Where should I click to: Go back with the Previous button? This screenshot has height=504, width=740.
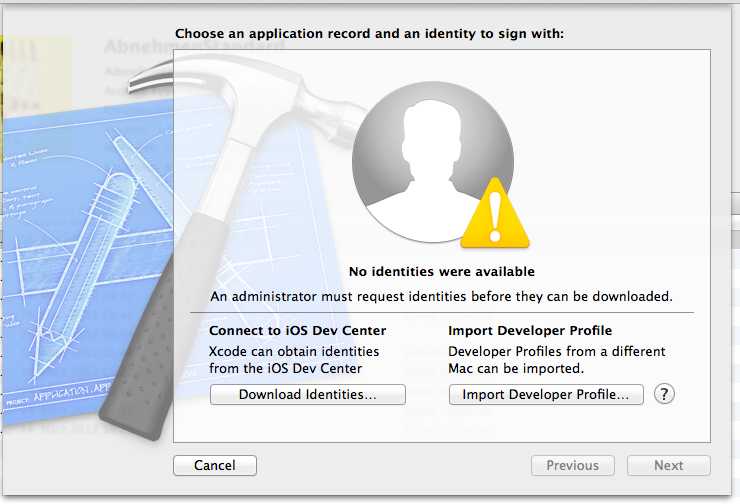[x=572, y=465]
